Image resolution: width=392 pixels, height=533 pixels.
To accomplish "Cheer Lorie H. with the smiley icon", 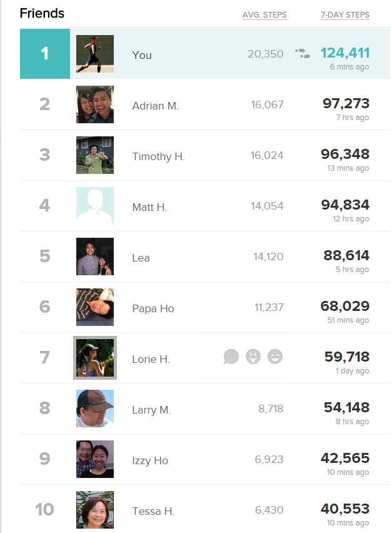I will (274, 357).
